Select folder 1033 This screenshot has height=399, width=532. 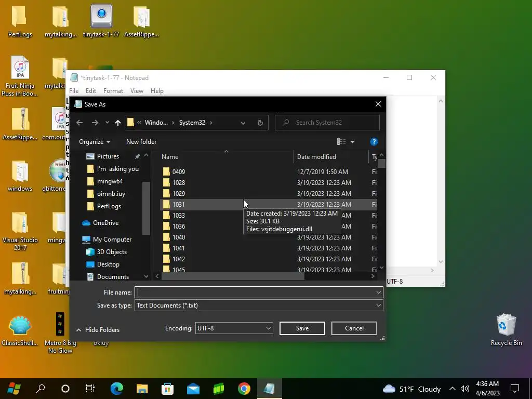[179, 215]
